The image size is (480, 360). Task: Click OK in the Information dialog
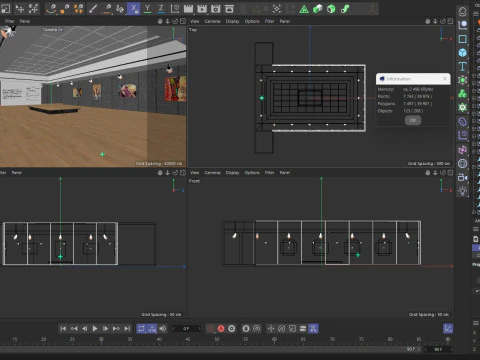coord(413,120)
